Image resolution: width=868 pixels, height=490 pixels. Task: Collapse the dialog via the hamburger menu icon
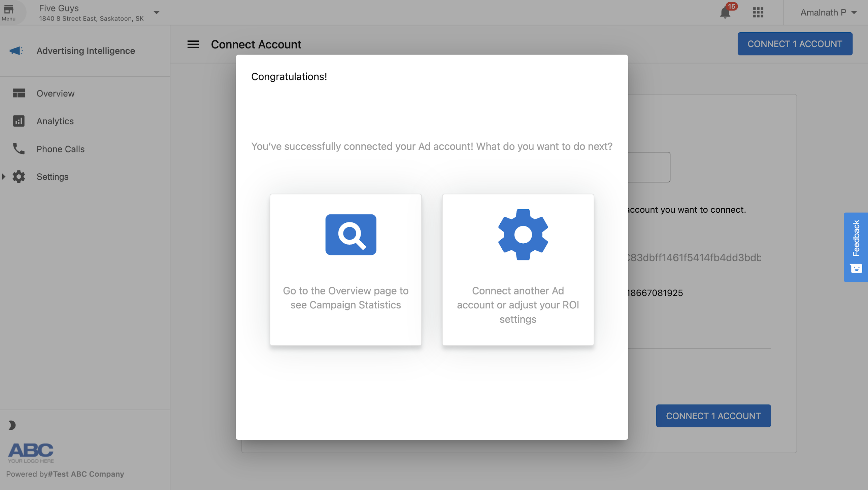click(193, 44)
